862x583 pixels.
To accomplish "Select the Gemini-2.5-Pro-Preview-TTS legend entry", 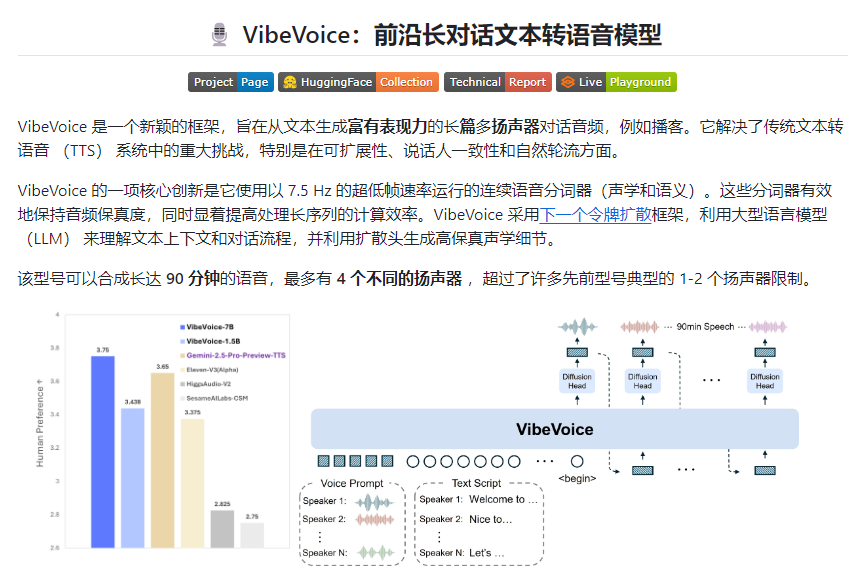I will pyautogui.click(x=233, y=355).
